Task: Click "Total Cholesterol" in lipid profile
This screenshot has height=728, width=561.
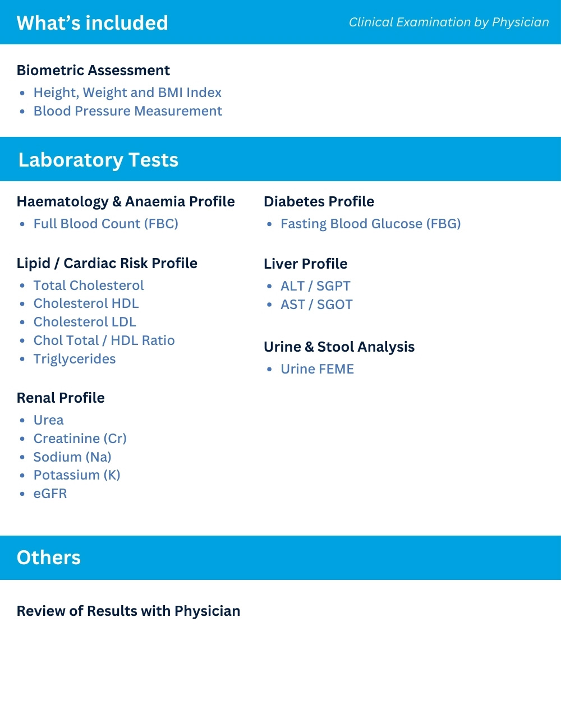Action: pyautogui.click(x=89, y=285)
